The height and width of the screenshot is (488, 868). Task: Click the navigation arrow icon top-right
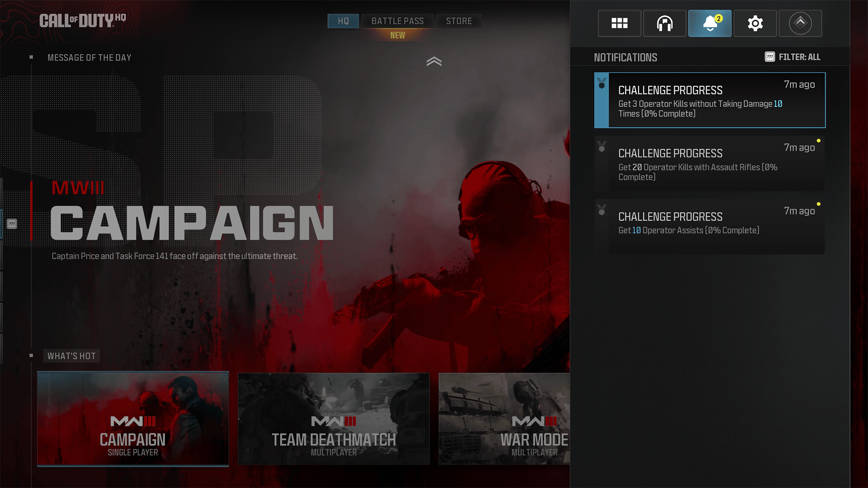(x=800, y=23)
